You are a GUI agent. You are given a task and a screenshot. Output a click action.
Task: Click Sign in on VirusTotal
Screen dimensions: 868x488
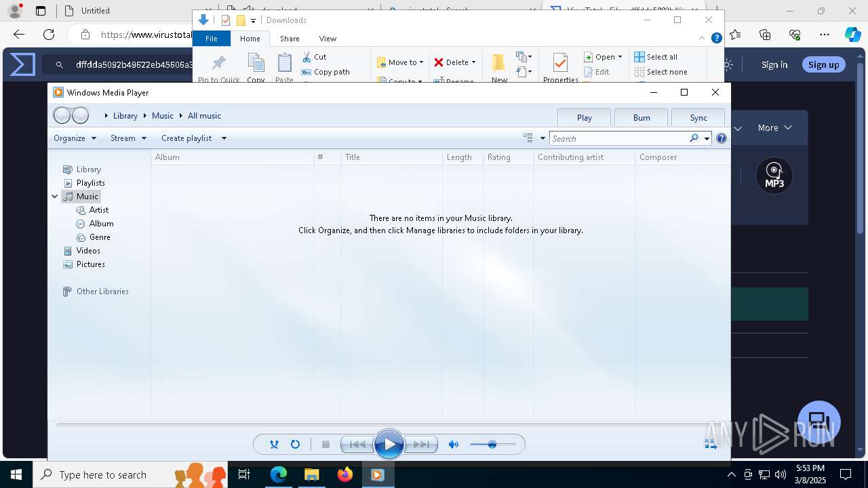coord(774,64)
